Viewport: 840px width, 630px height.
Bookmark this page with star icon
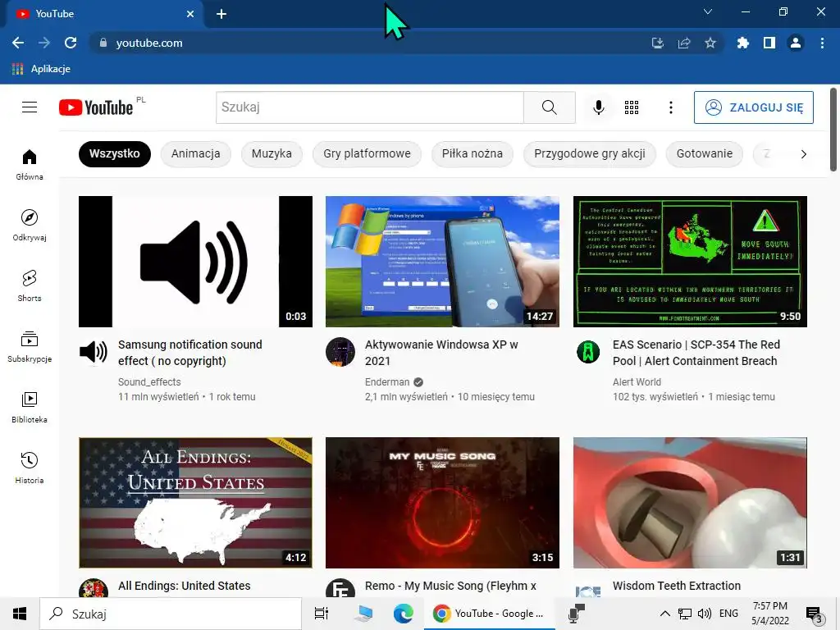(710, 43)
